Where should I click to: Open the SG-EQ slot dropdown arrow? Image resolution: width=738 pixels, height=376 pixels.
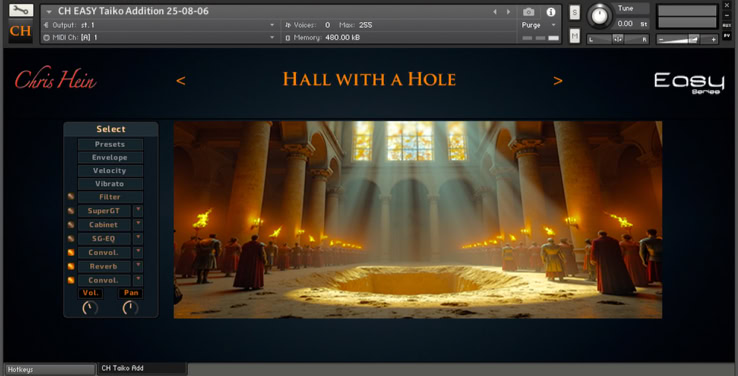tap(138, 238)
